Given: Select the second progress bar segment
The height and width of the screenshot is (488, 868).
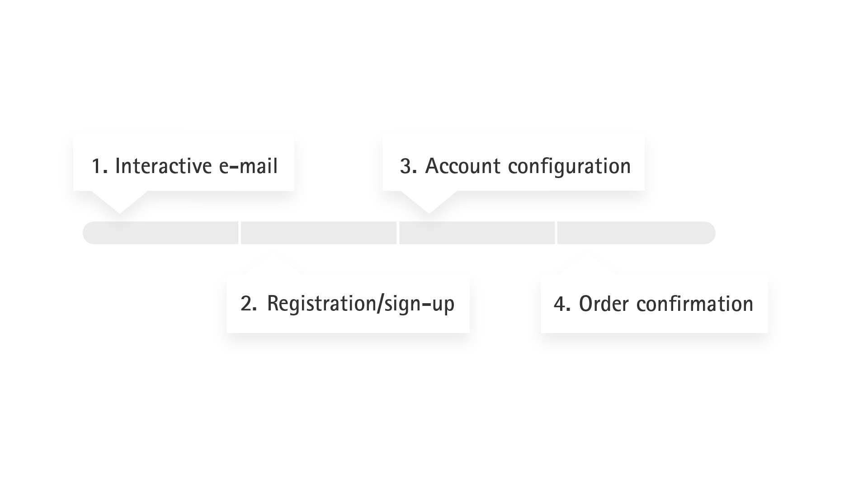Looking at the screenshot, I should (x=319, y=233).
